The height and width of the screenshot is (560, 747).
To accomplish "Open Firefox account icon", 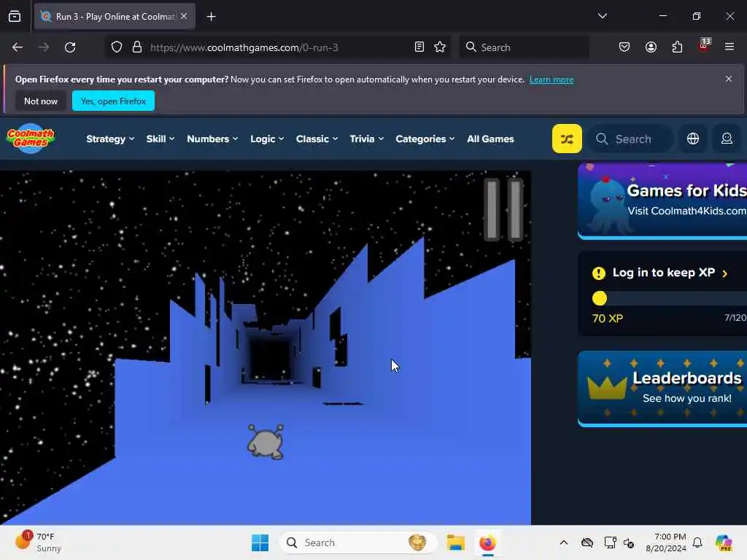I will pos(651,47).
